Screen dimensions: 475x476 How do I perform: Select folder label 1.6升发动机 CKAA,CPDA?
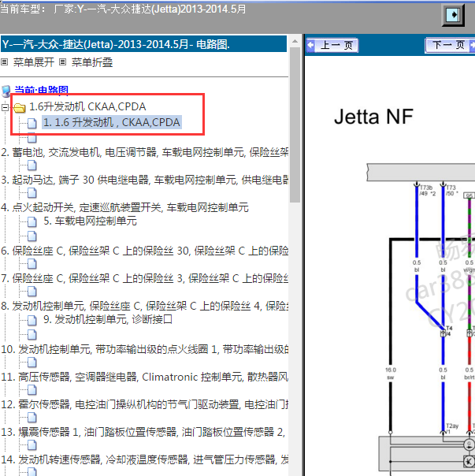point(87,107)
